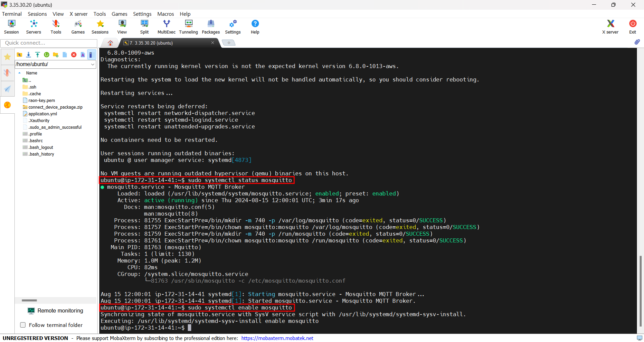Viewport: 644px width, 342px height.
Task: Open the X server menu
Action: pyautogui.click(x=78, y=14)
